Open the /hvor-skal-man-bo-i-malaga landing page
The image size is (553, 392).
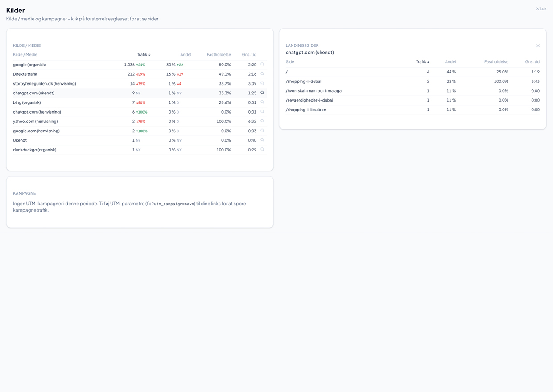pos(314,90)
